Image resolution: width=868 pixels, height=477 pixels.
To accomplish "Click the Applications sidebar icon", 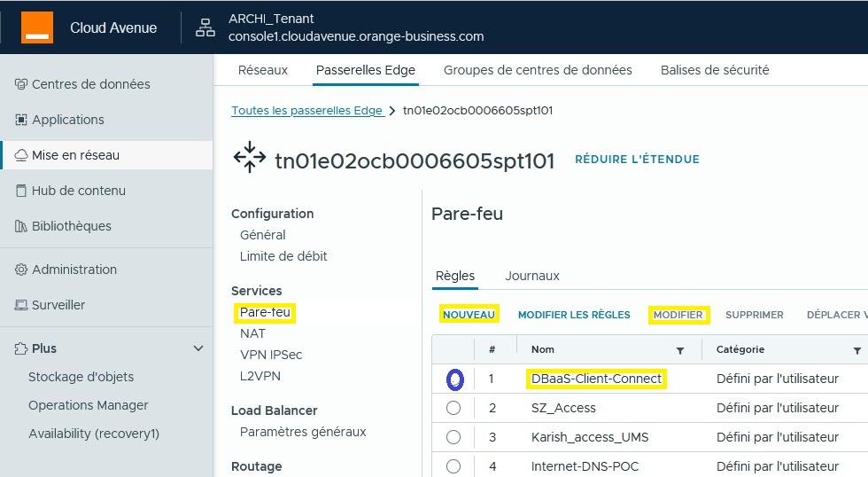I will coord(21,120).
